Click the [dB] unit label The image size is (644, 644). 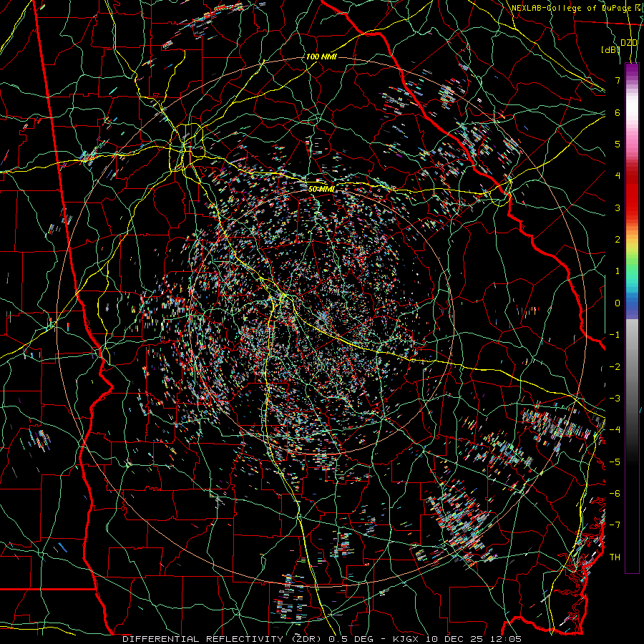pos(611,50)
